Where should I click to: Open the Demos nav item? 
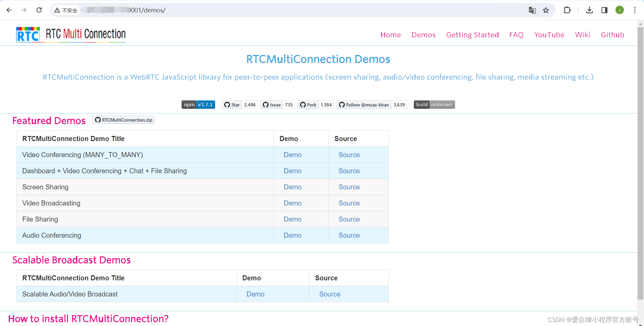tap(424, 35)
